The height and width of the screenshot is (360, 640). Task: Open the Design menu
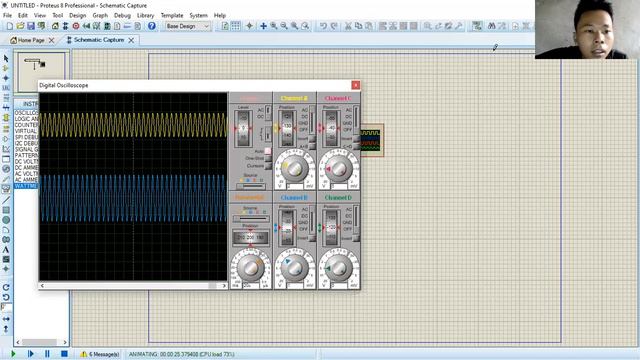tap(78, 16)
